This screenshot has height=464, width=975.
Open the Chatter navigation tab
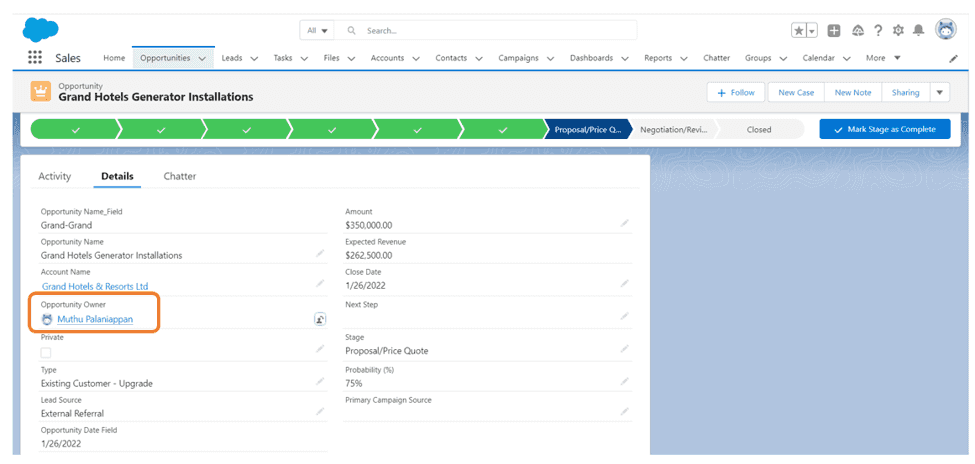[x=716, y=58]
